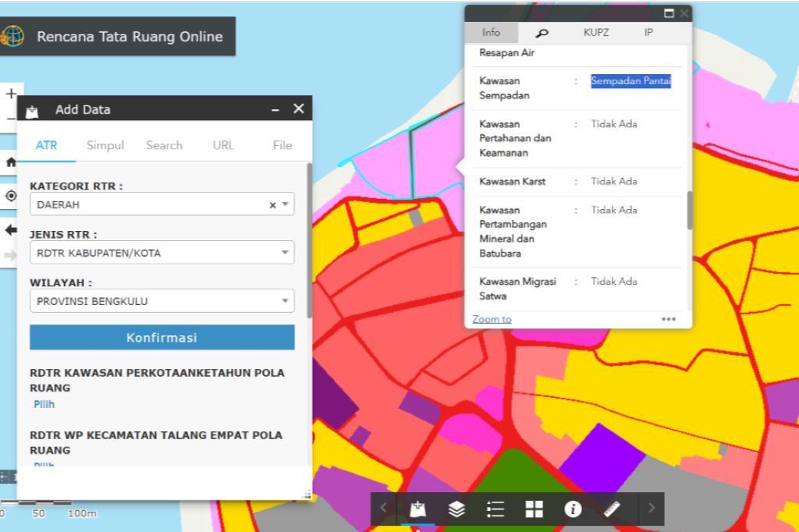
Task: Open the Layer List stack icon
Action: pyautogui.click(x=456, y=509)
